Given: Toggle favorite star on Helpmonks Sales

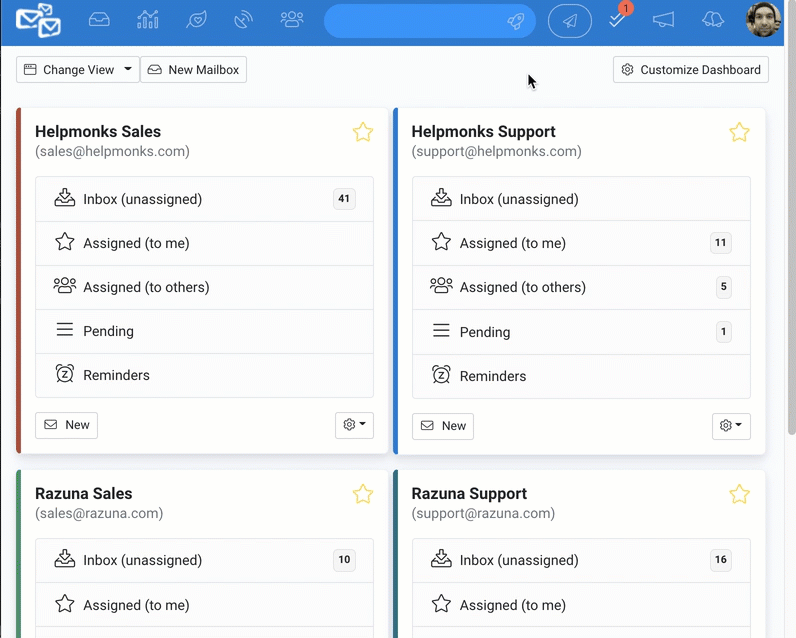Looking at the screenshot, I should [x=363, y=132].
